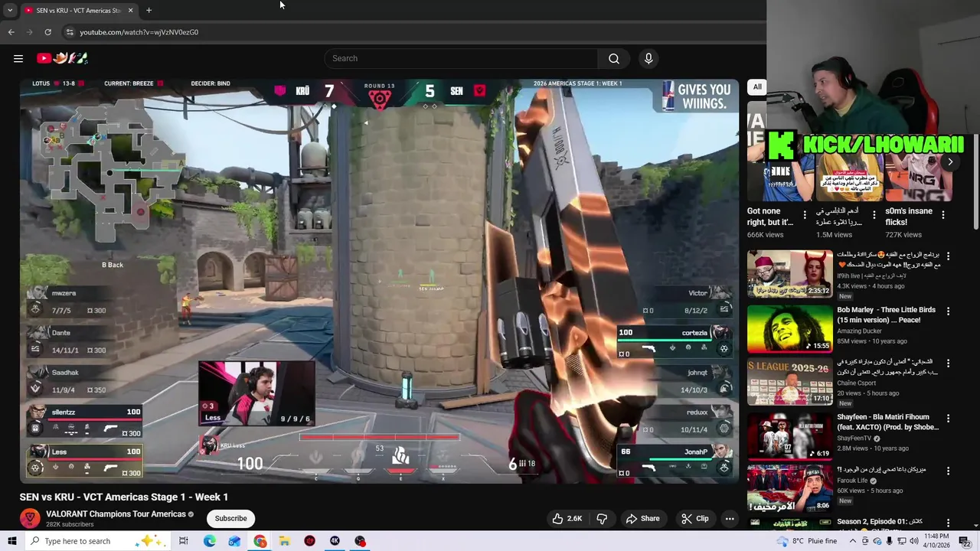Open more actions under the video
This screenshot has width=980, height=551.
[730, 518]
